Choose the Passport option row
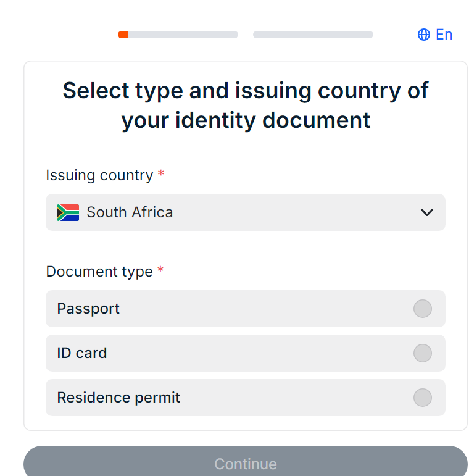Screen dimensions: 469x476 point(246,309)
